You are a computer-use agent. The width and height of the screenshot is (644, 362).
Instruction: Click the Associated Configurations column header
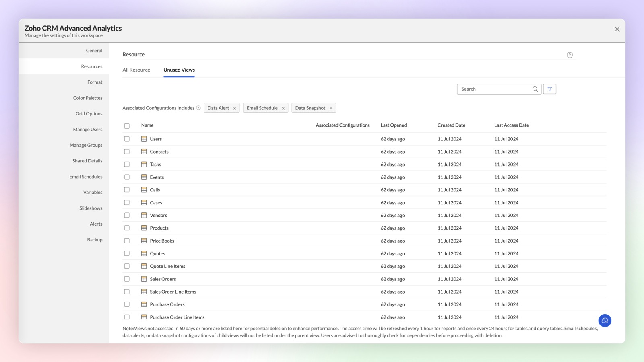click(x=343, y=125)
